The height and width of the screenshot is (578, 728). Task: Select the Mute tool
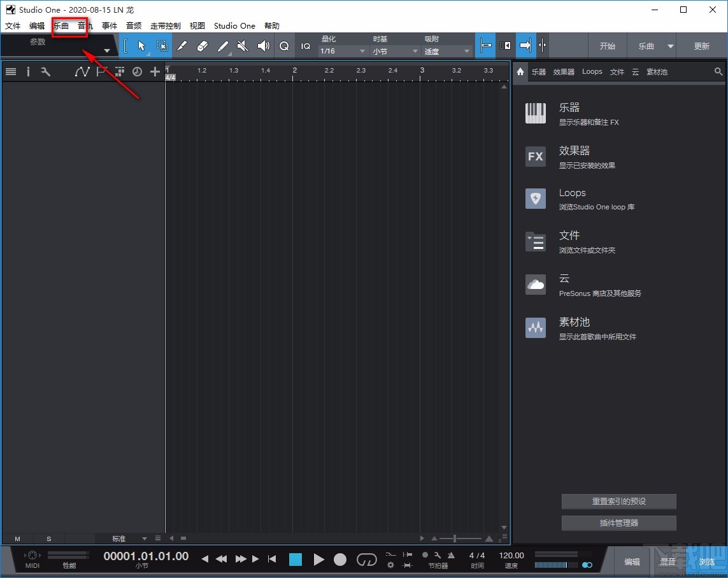point(243,45)
